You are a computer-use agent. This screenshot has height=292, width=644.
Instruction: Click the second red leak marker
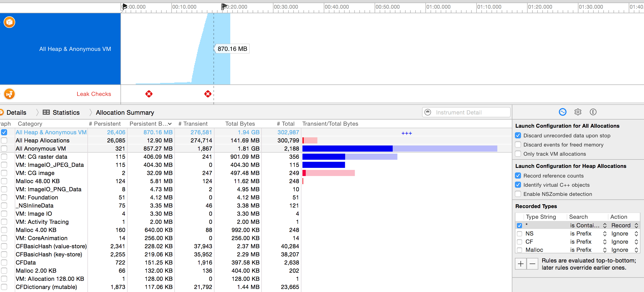(208, 94)
